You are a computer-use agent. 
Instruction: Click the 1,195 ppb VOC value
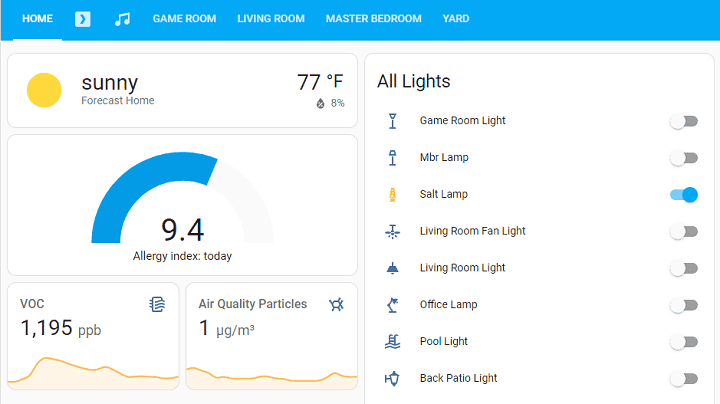coord(61,329)
